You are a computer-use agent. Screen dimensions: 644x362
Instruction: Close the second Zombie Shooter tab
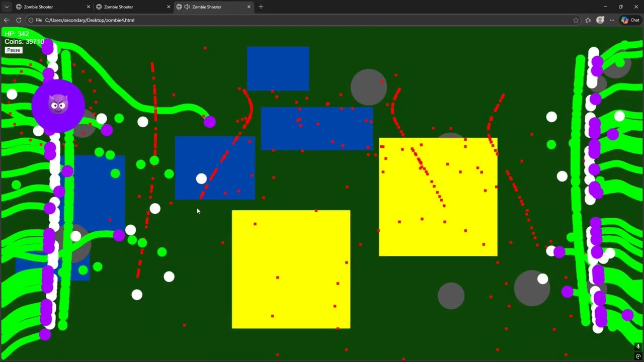tap(169, 7)
